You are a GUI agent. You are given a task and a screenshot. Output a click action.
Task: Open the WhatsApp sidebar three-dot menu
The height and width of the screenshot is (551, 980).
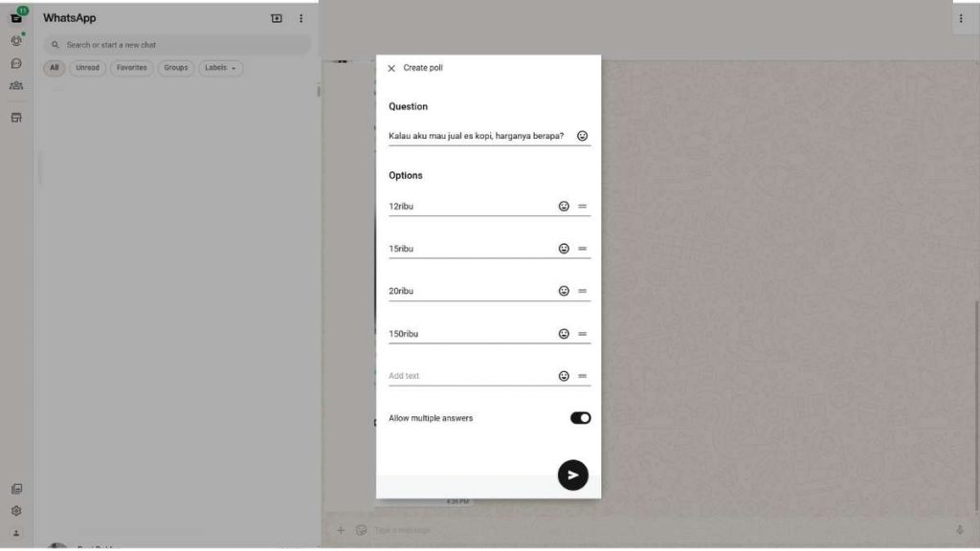tap(301, 18)
